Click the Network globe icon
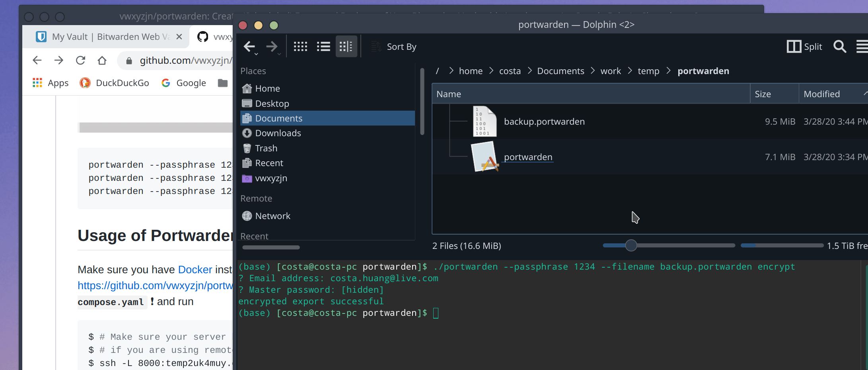This screenshot has width=868, height=370. coord(247,216)
